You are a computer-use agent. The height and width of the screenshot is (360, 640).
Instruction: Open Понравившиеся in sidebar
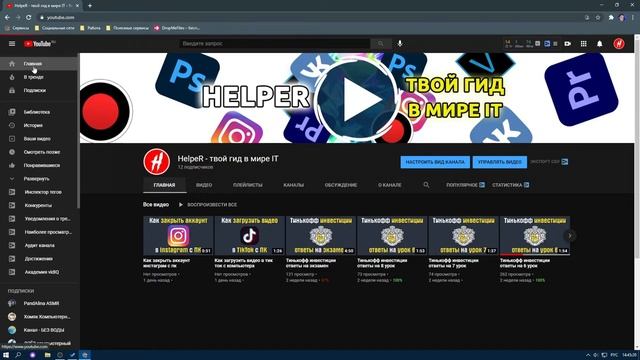39,165
